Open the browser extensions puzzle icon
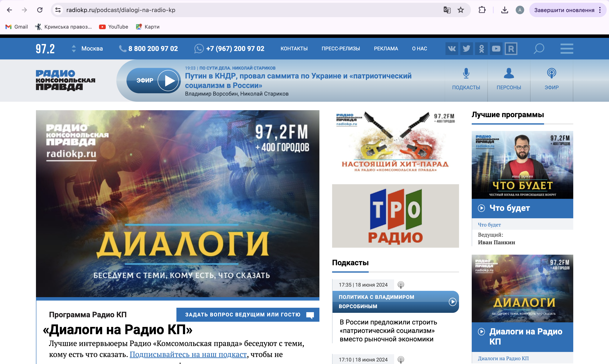 (482, 10)
